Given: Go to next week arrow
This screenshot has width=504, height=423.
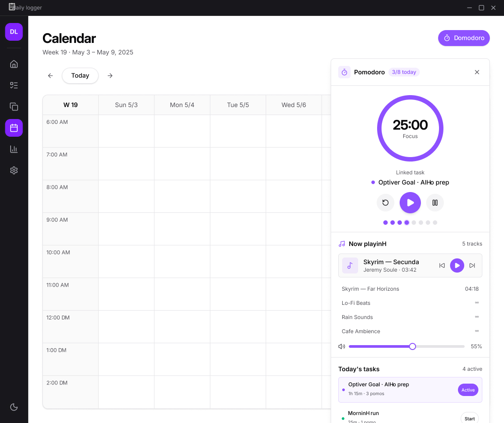Looking at the screenshot, I should coord(110,76).
